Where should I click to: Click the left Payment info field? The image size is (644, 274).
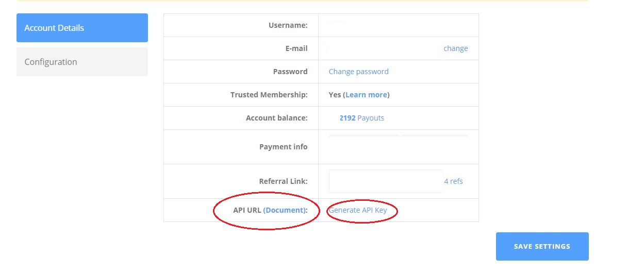tap(364, 142)
